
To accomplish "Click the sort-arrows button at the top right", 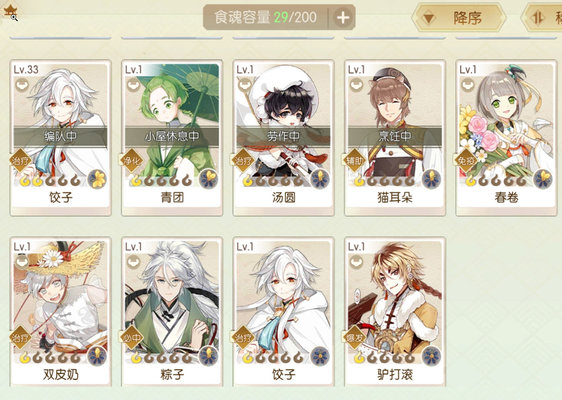I will pyautogui.click(x=542, y=18).
